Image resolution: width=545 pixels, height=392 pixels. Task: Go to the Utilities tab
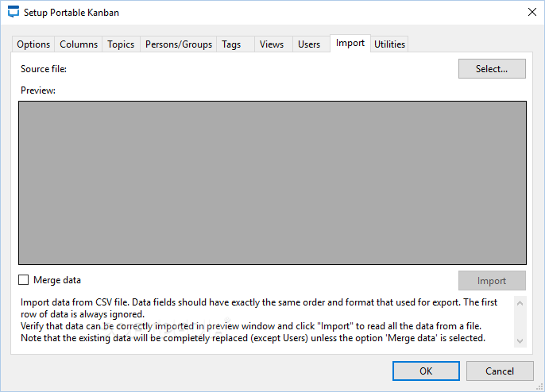pyautogui.click(x=389, y=44)
